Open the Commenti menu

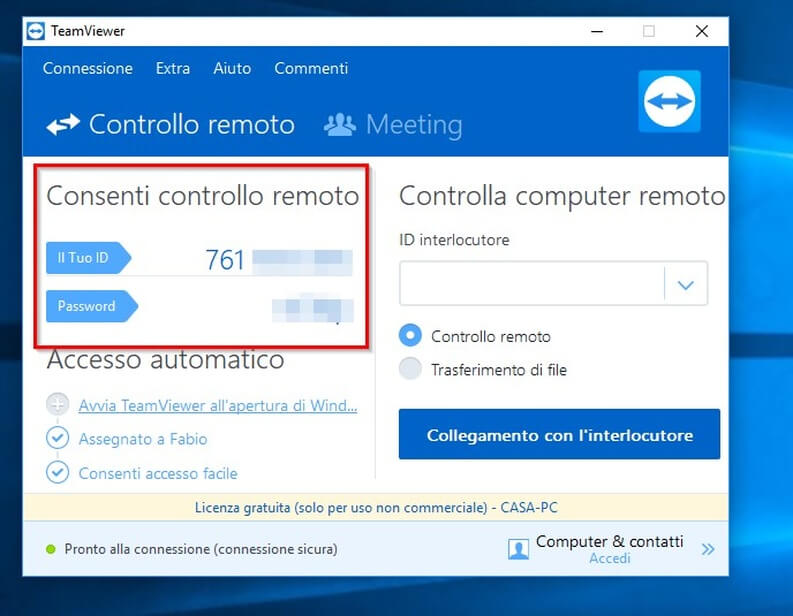click(311, 68)
